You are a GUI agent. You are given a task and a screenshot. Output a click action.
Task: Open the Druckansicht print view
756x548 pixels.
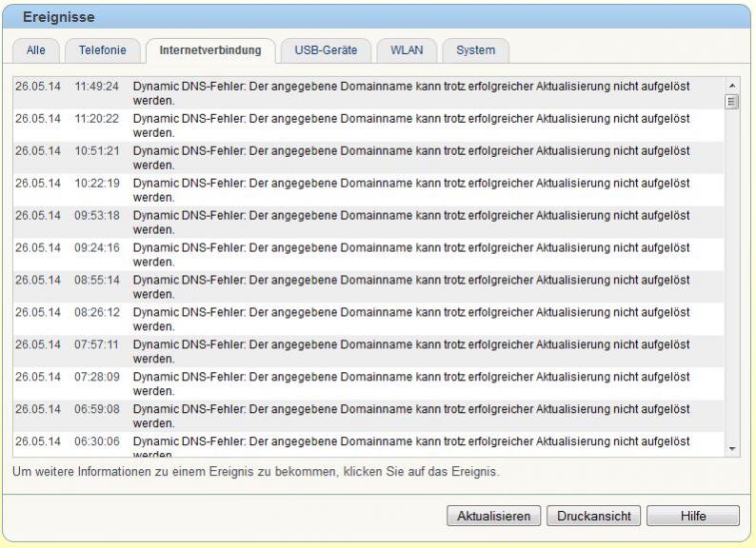(x=593, y=516)
